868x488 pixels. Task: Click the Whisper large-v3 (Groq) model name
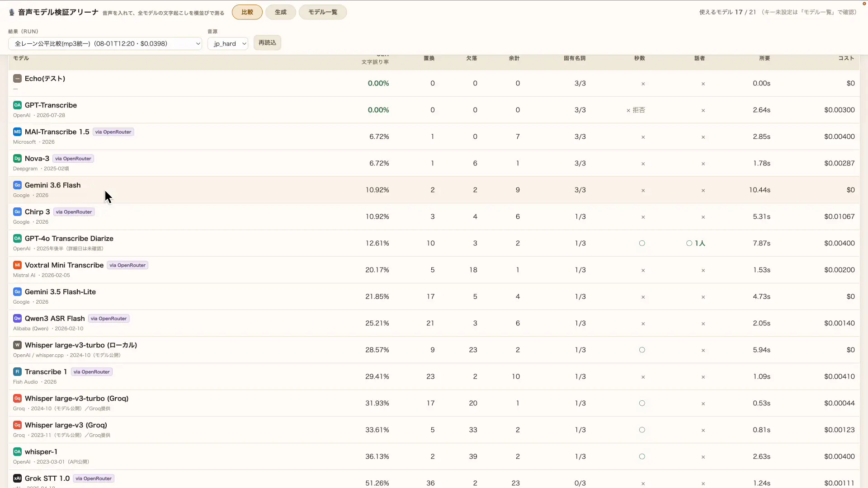click(x=66, y=425)
